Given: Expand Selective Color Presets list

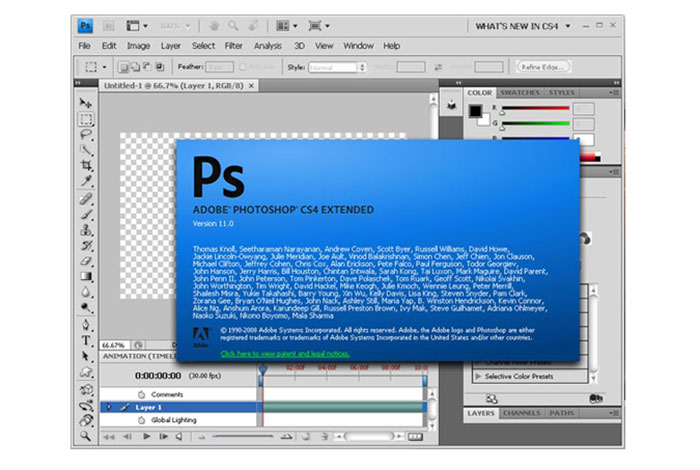Looking at the screenshot, I should pyautogui.click(x=478, y=376).
